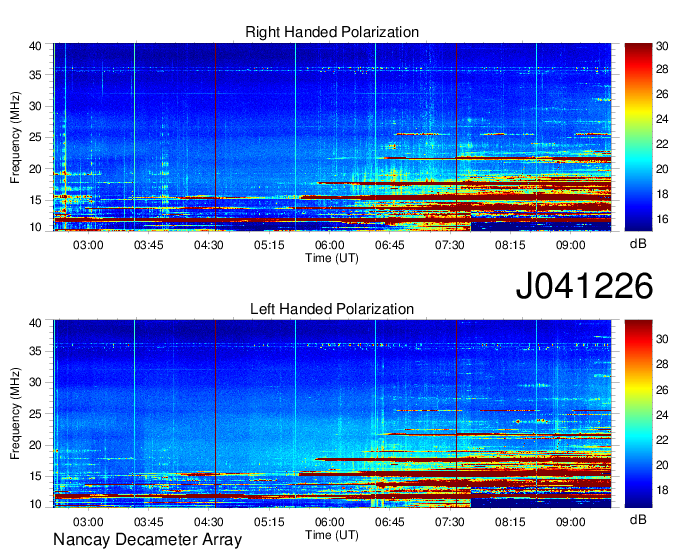Click "24" dB tick on Right Handed color bar
The height and width of the screenshot is (552, 680).
(662, 119)
